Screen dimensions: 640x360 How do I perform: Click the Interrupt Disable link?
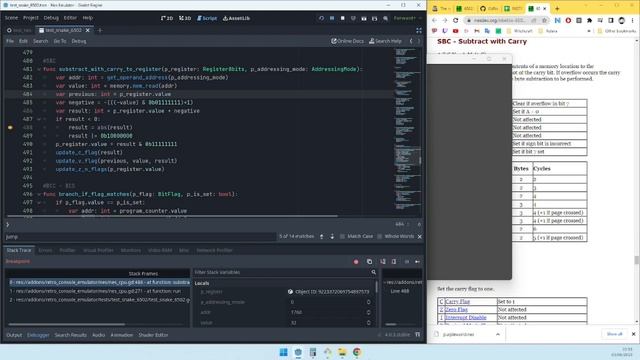tap(465, 318)
